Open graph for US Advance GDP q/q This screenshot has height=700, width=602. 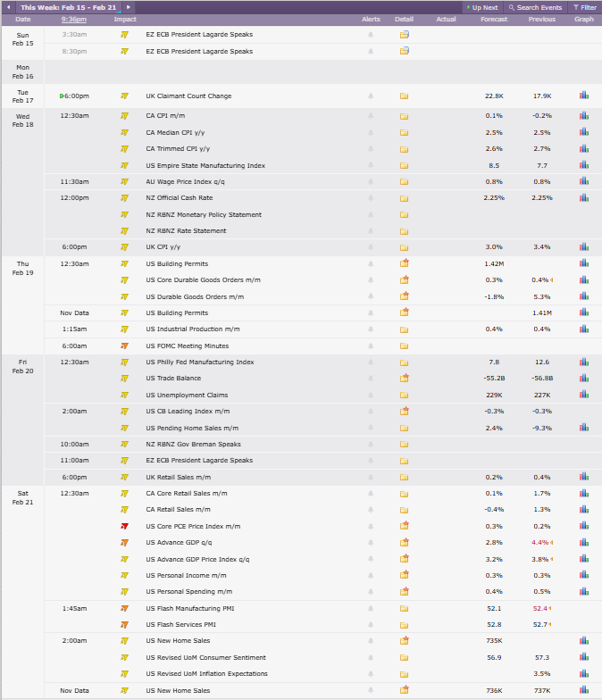pos(584,543)
